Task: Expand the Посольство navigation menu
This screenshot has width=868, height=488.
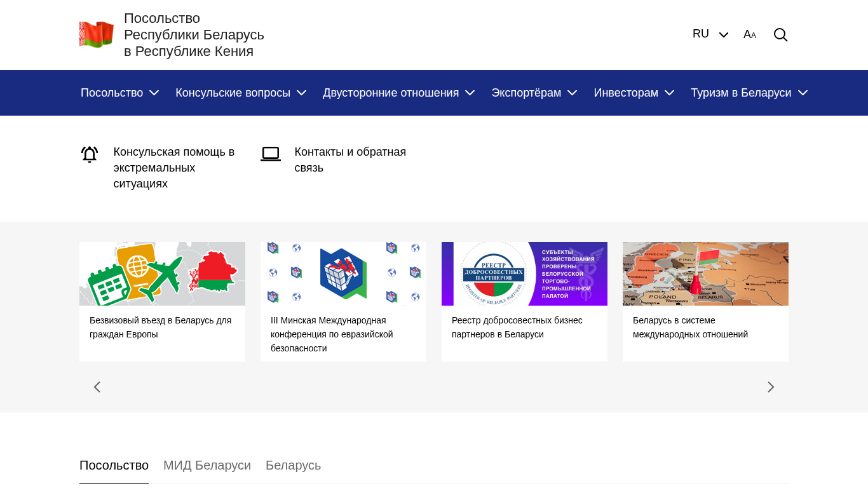Action: (119, 93)
